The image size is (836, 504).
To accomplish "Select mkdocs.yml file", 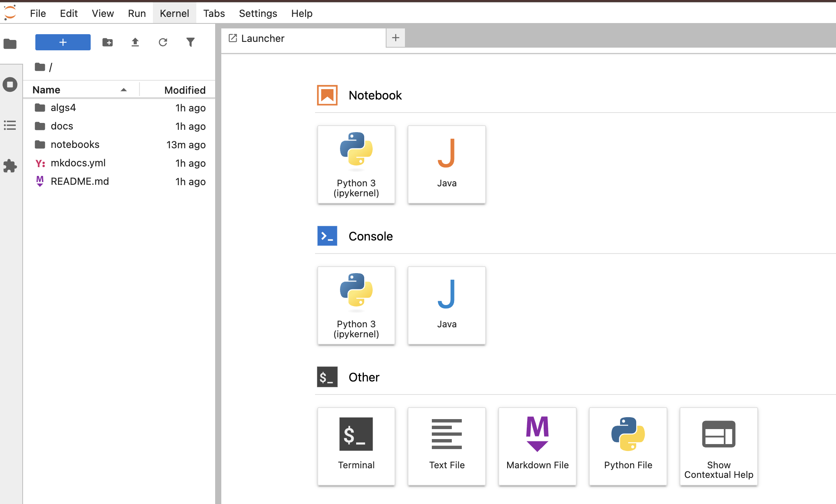I will tap(119, 163).
